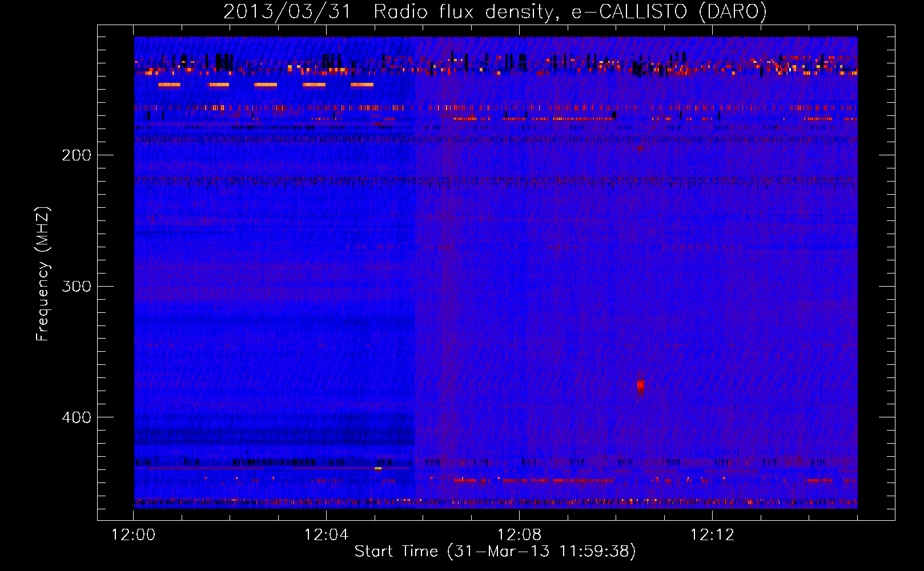
Task: Click the 'Start Time (31-Mar-13 11:59:38)' label
Action: (x=495, y=551)
